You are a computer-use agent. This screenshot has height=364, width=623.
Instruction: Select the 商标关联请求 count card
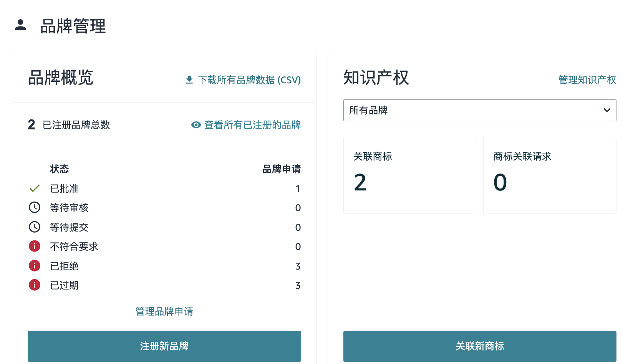(549, 175)
